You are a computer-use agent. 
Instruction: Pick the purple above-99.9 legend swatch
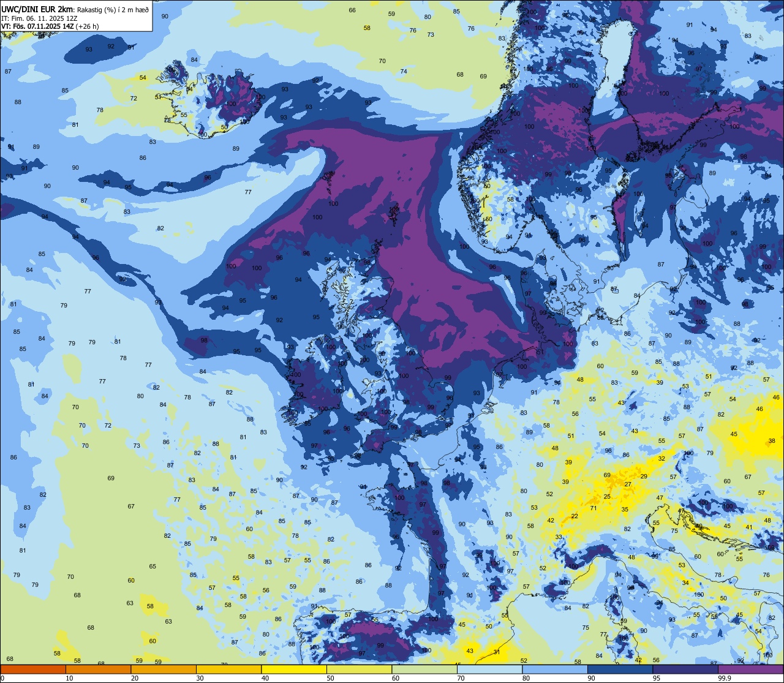pyautogui.click(x=750, y=669)
